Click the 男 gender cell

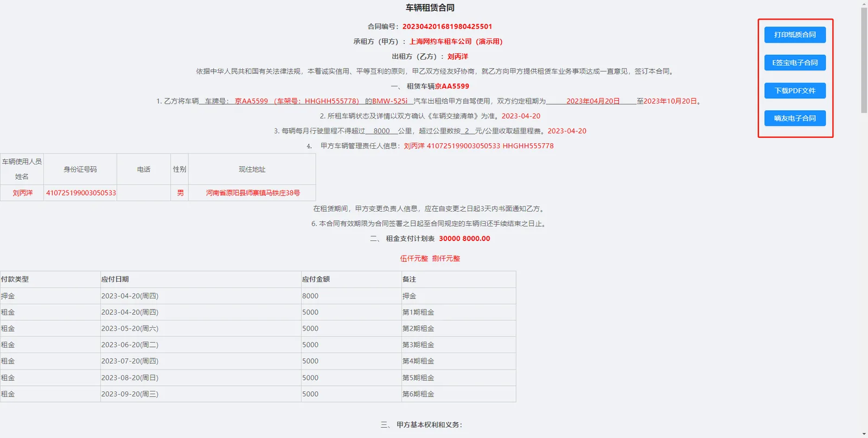180,193
